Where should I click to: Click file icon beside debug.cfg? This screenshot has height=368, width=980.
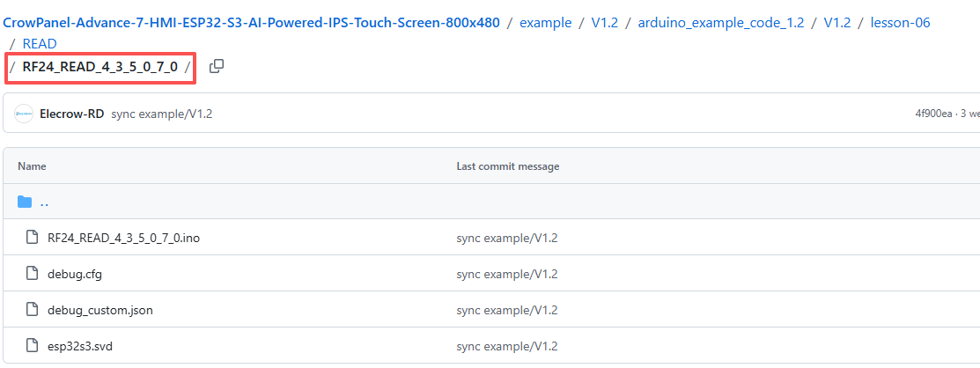[31, 274]
